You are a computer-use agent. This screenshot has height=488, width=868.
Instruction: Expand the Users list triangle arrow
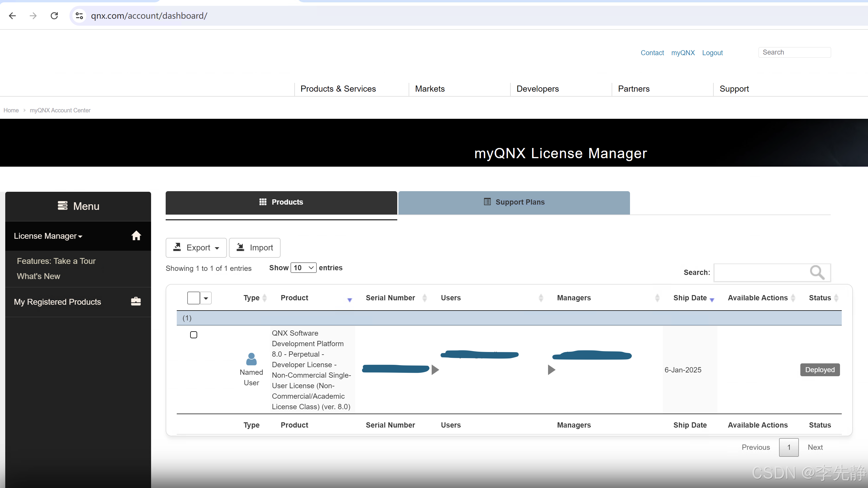[x=435, y=370]
